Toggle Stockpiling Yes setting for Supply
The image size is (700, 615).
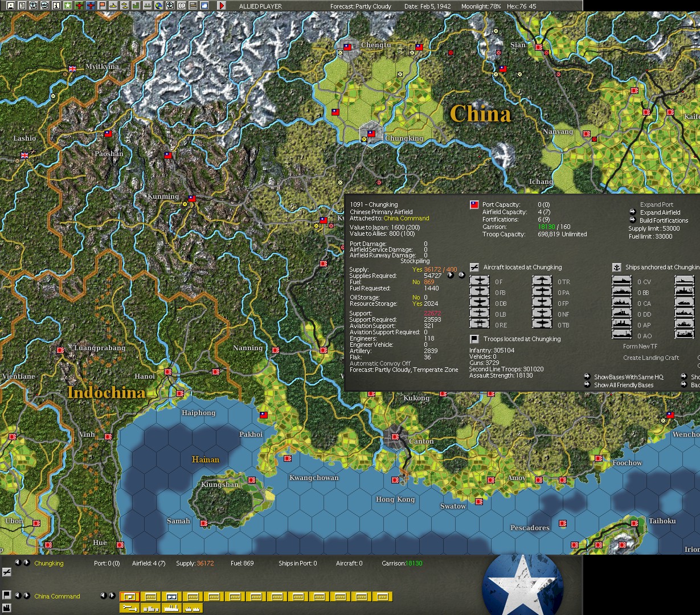416,269
